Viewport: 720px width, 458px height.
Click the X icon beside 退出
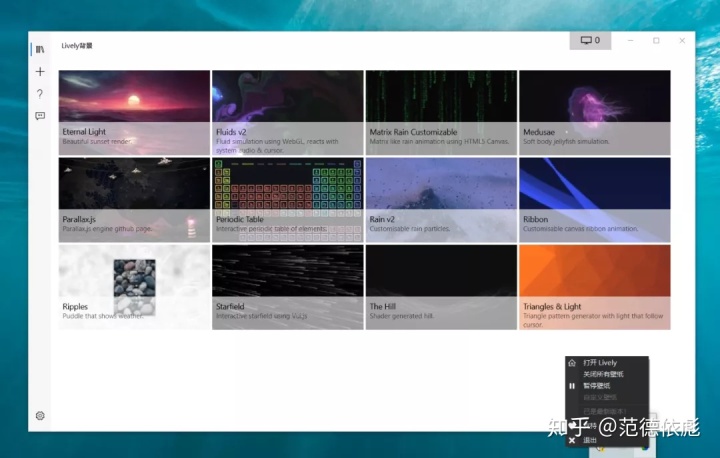[572, 441]
